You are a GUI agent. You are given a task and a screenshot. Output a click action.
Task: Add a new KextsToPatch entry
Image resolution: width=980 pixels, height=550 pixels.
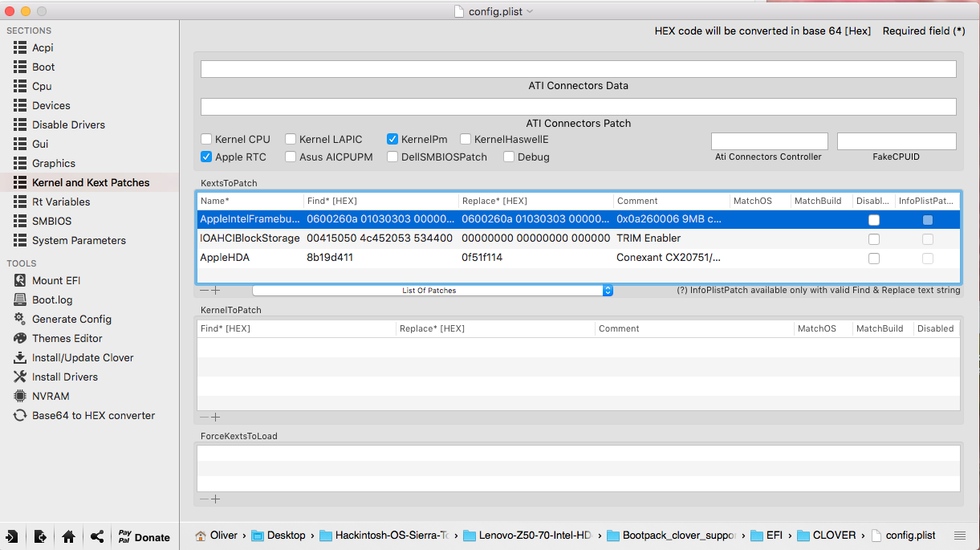pyautogui.click(x=215, y=291)
